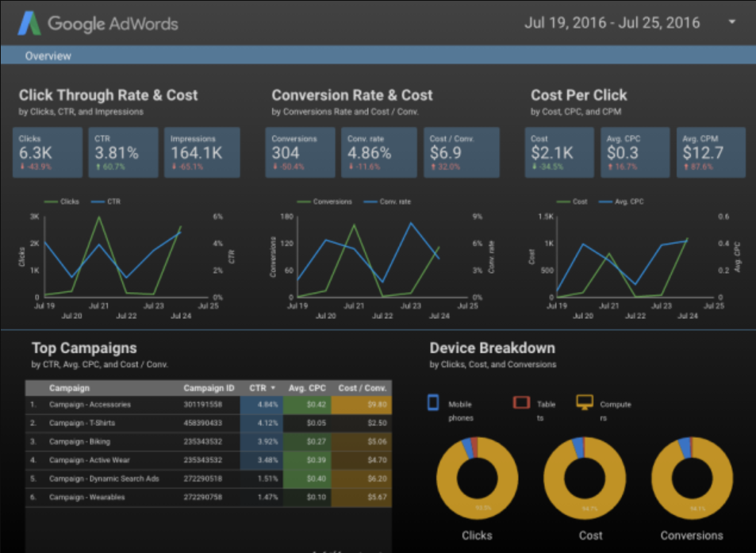Click campaign ID 458390433
Screen dimensions: 756x553
point(202,423)
